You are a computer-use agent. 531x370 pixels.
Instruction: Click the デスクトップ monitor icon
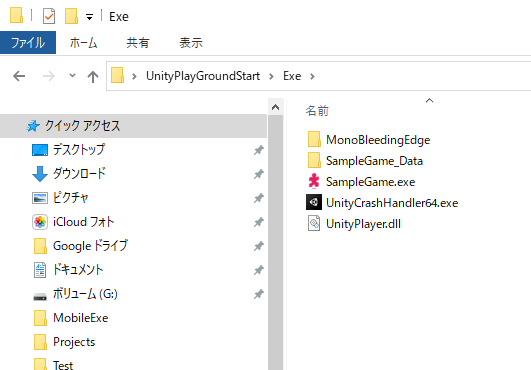pos(40,150)
